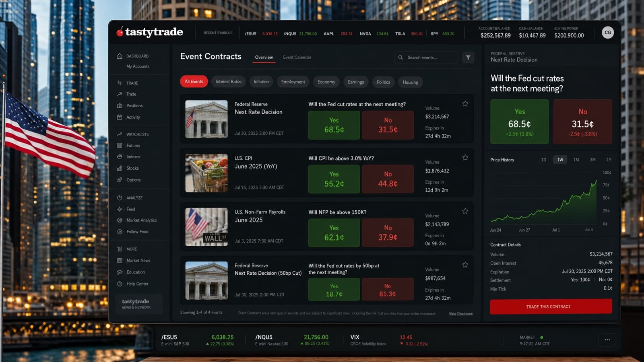
Task: Select the NVDA recent symbol
Action: tap(365, 34)
